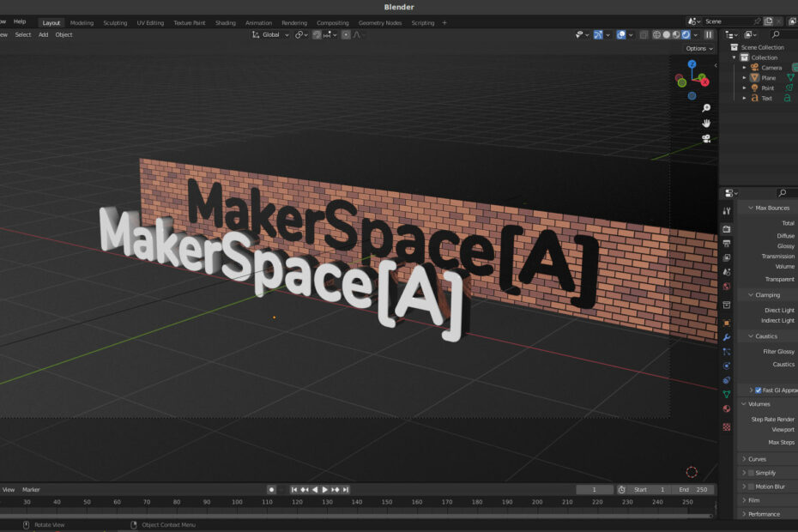
Task: Enable the Simplify checkbox
Action: tap(751, 473)
